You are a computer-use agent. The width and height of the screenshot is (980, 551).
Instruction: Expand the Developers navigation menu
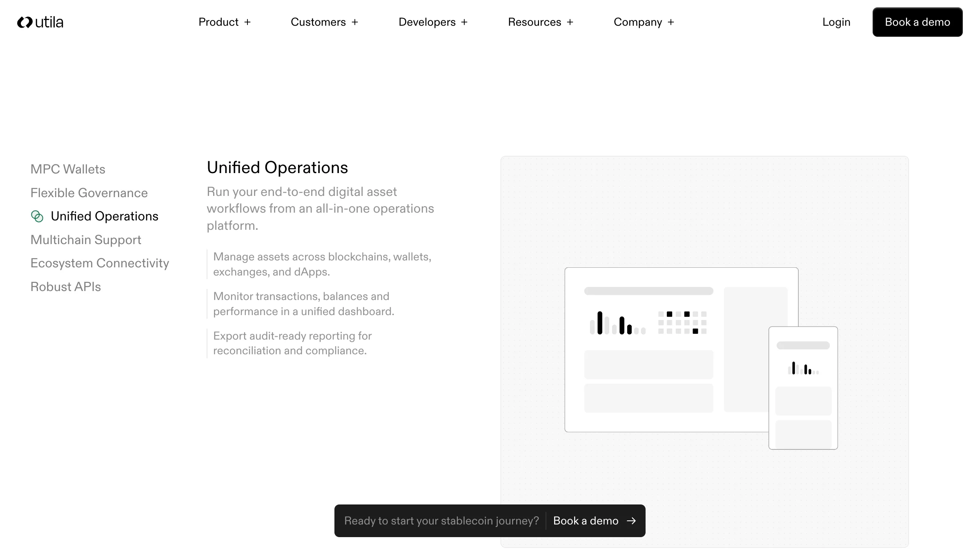[427, 22]
